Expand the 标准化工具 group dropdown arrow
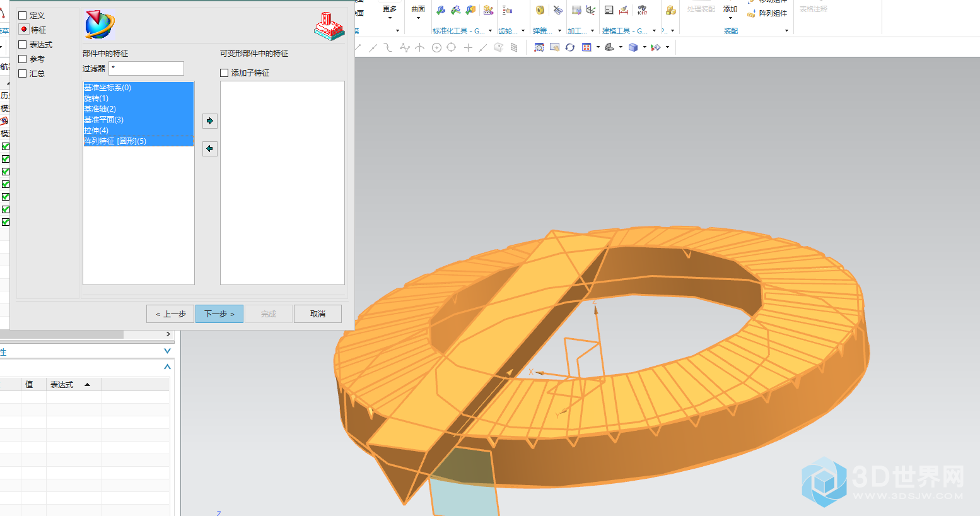Image resolution: width=980 pixels, height=516 pixels. (490, 31)
